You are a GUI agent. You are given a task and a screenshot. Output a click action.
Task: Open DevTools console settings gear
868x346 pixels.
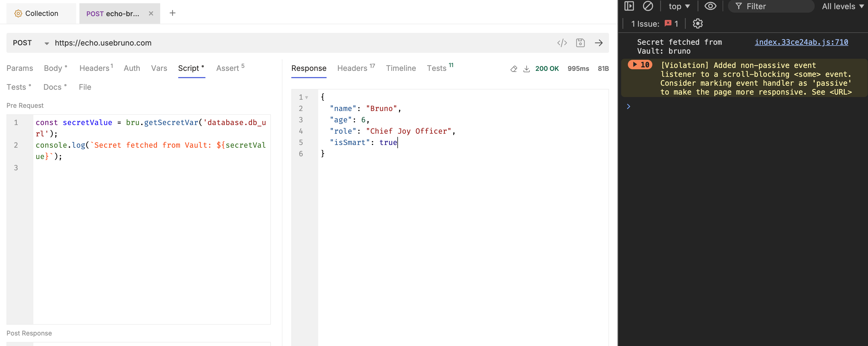click(698, 24)
